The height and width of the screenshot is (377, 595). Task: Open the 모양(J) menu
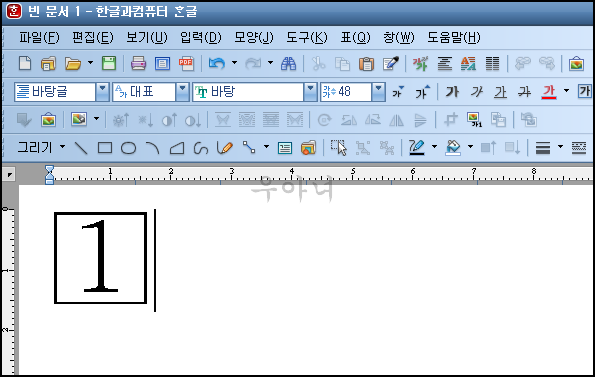click(254, 37)
